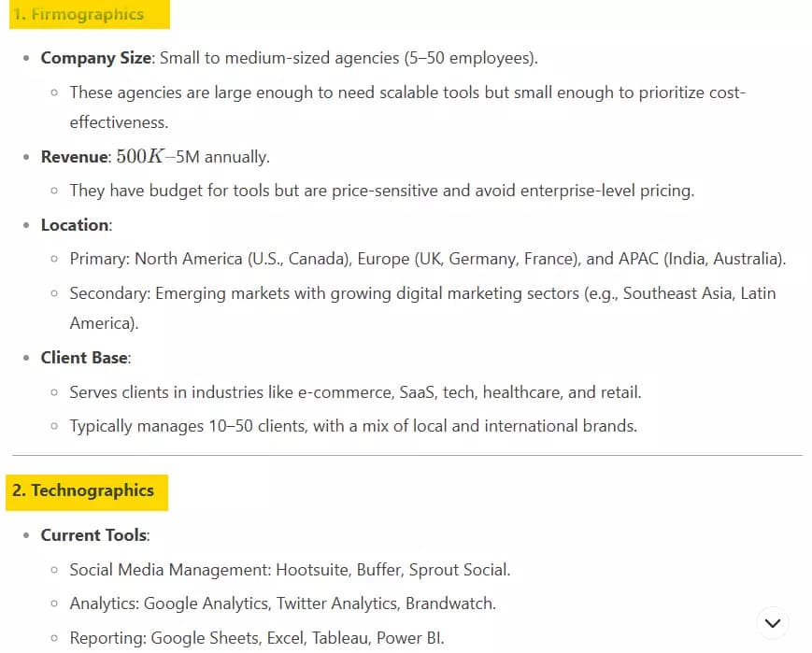Click the 'Reporting: Google Sheets' line
The height and width of the screenshot is (653, 812).
click(257, 638)
